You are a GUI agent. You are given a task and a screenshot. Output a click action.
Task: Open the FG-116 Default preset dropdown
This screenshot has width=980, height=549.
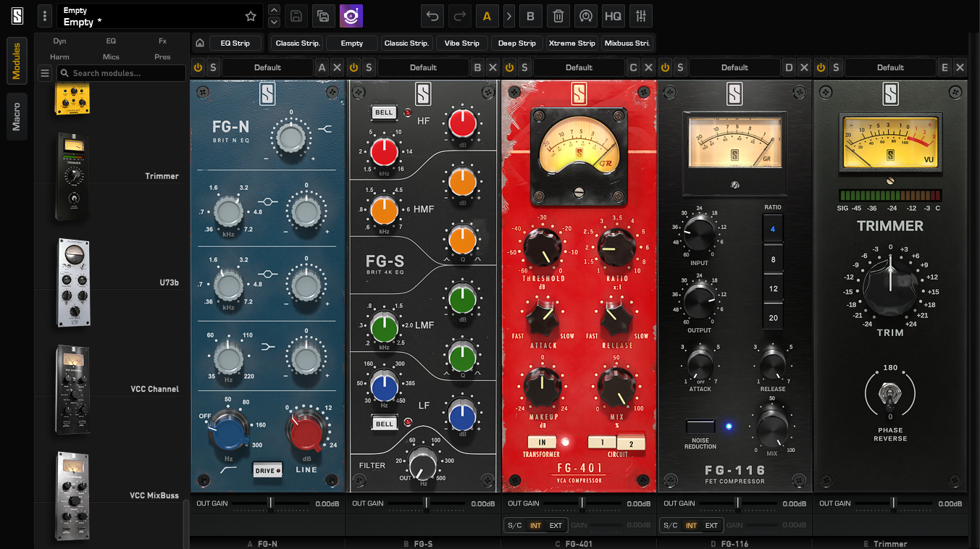coord(734,67)
